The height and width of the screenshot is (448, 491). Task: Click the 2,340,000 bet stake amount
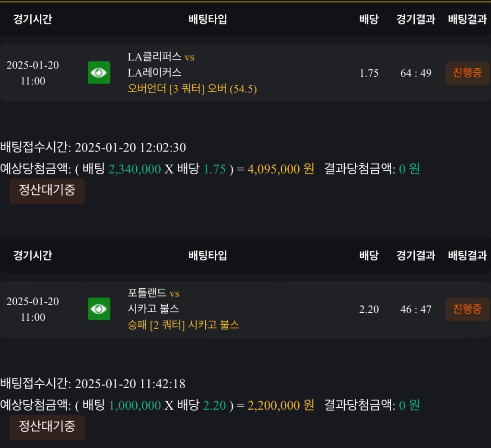click(135, 169)
